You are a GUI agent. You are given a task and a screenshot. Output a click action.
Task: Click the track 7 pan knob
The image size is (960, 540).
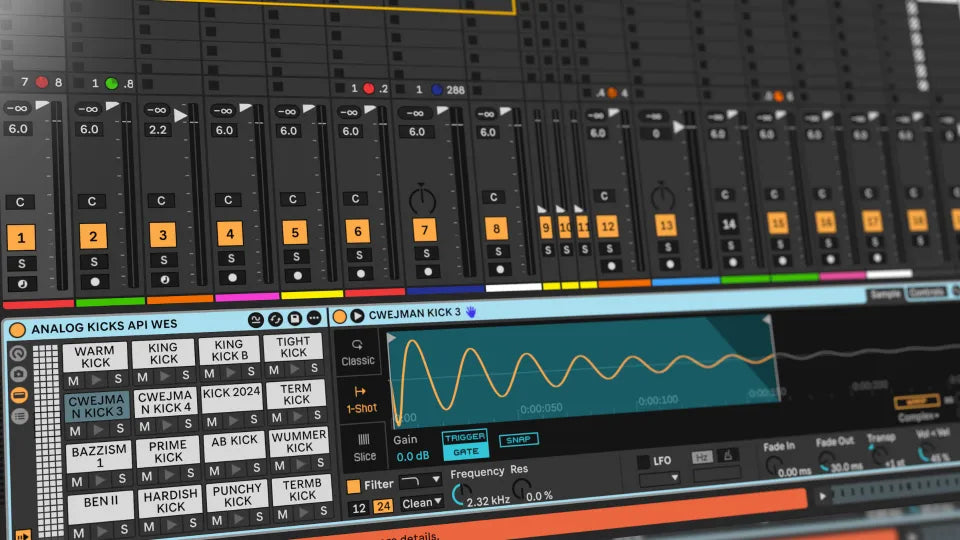[x=422, y=198]
